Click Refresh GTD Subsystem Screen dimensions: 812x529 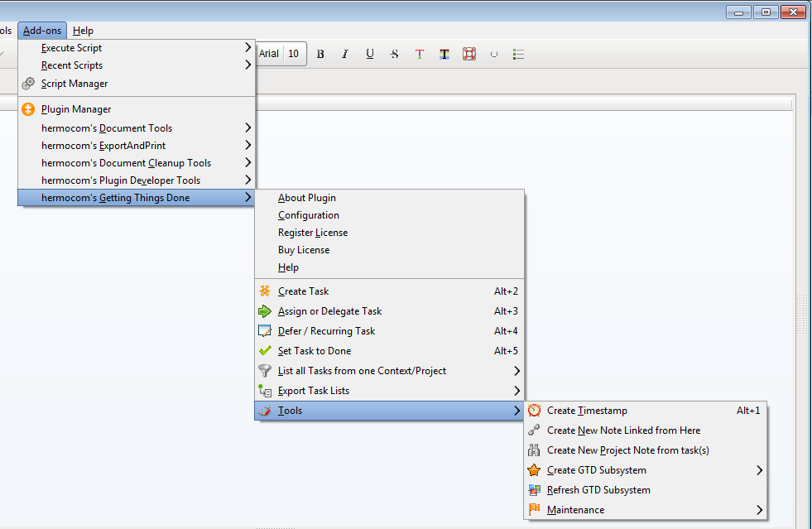pyautogui.click(x=598, y=490)
